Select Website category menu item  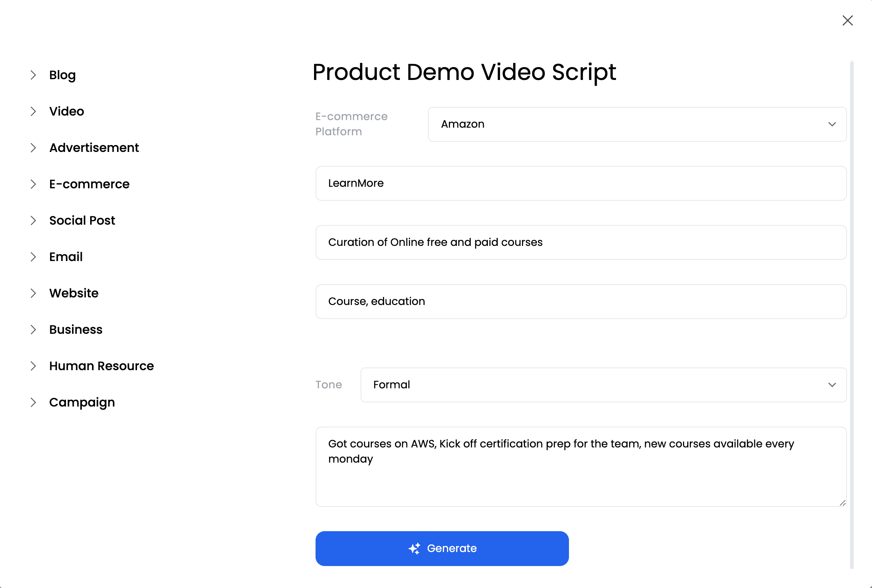click(x=74, y=293)
